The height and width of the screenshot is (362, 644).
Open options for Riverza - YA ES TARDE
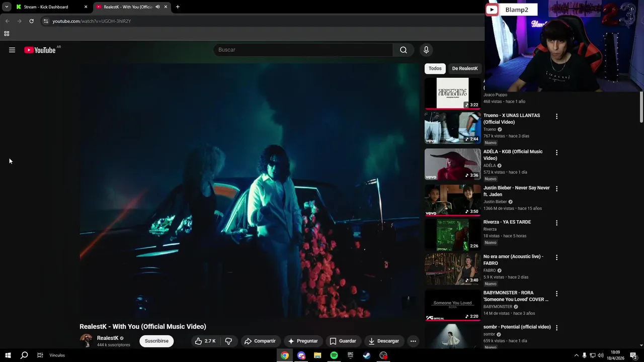[x=556, y=223]
